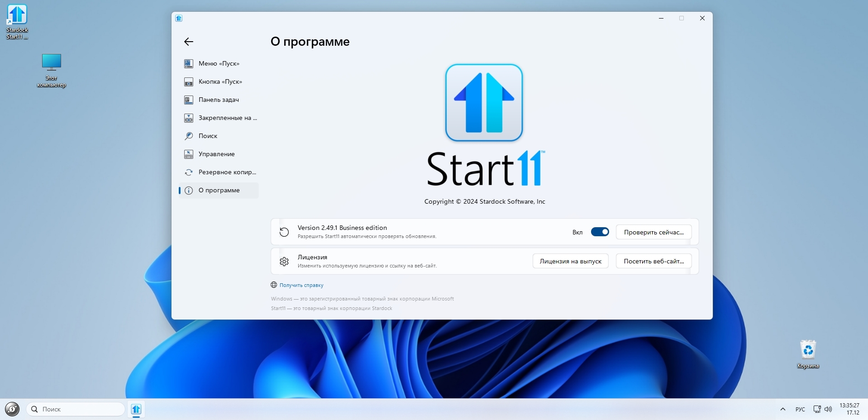Click the О программе page heading
This screenshot has height=420, width=868.
point(310,42)
